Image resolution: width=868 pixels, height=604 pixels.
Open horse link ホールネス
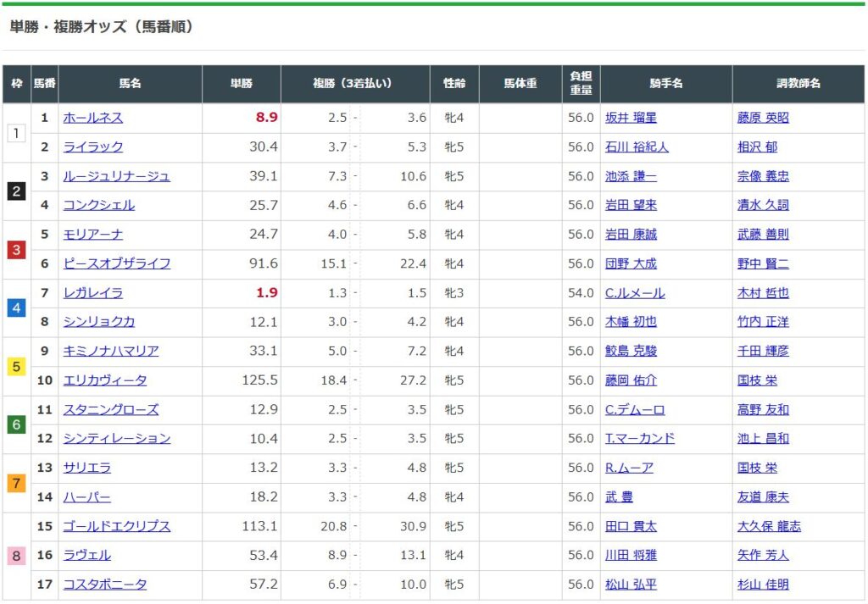coord(93,118)
